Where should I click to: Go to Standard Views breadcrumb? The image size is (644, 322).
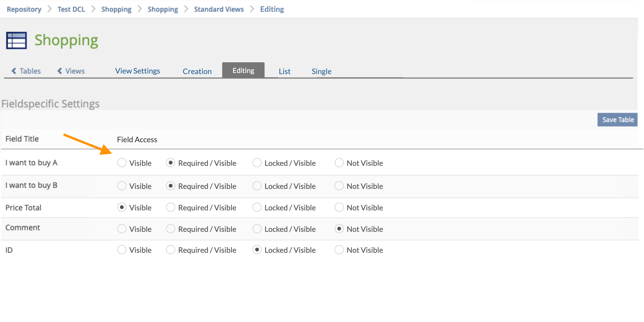click(x=219, y=9)
